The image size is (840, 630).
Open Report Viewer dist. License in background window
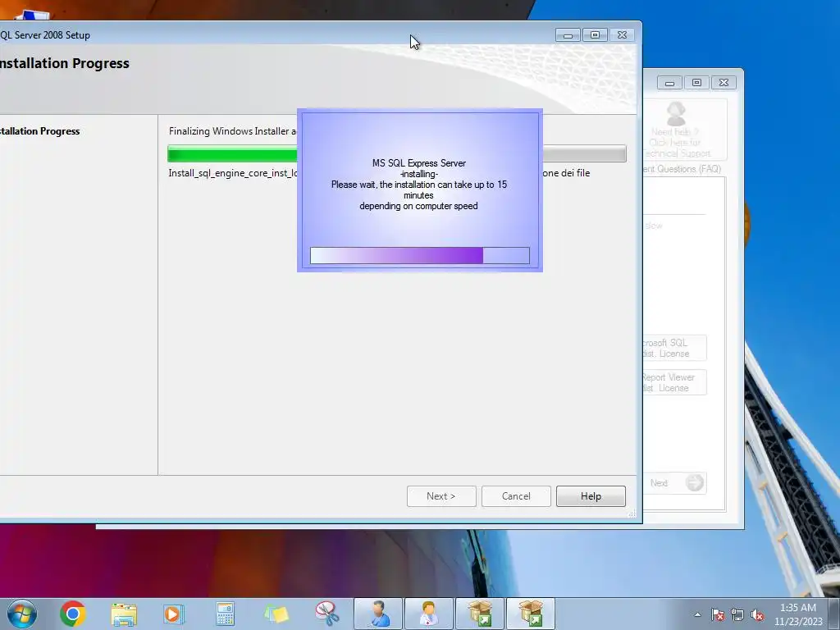674,382
